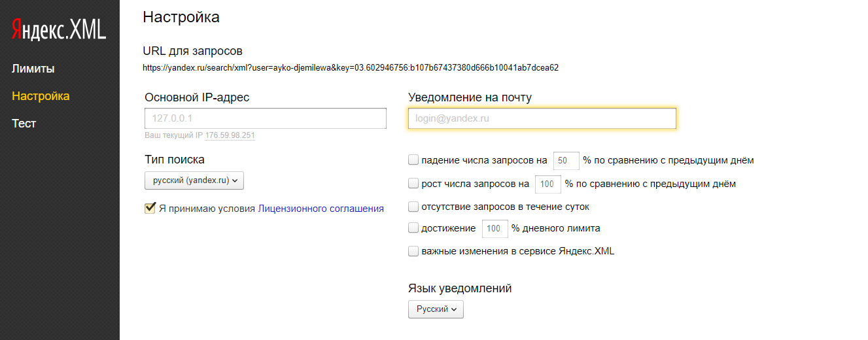868x340 pixels.
Task: Open the Язык уведомлений dropdown
Action: tap(436, 309)
